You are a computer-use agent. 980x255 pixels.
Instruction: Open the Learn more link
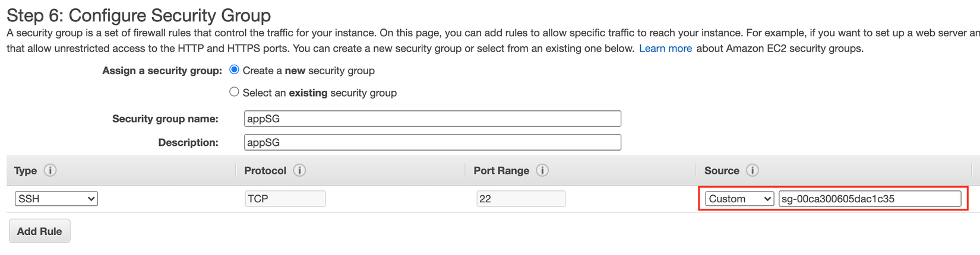[665, 49]
